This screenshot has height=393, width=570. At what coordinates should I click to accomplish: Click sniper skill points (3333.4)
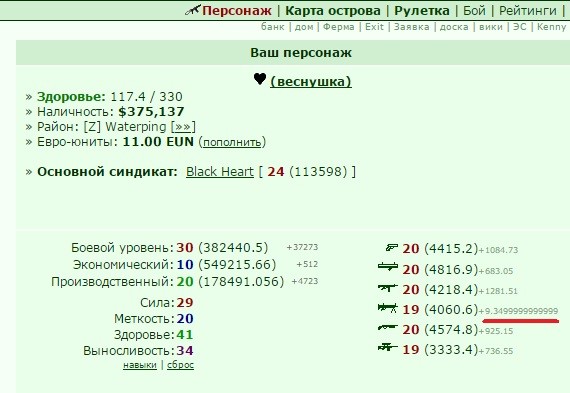451,350
